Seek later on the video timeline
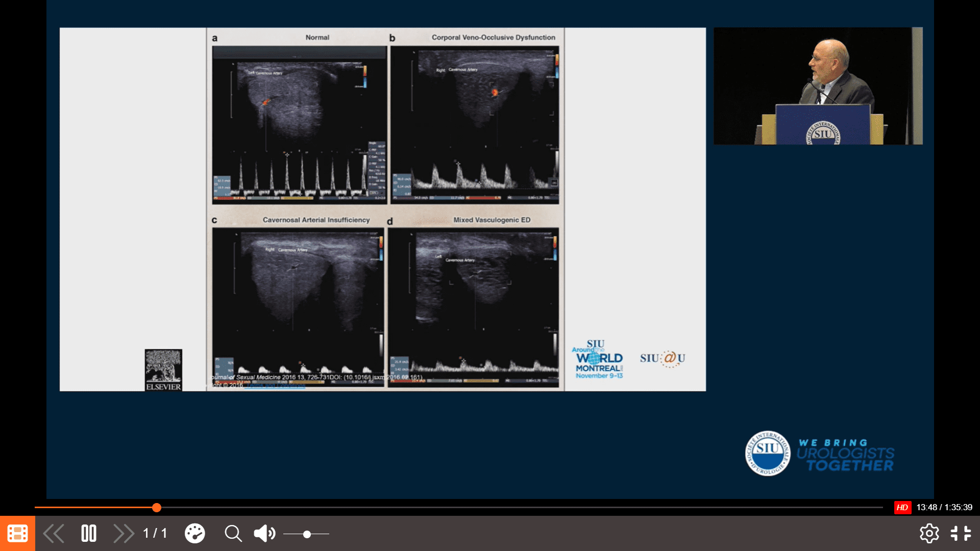 pyautogui.click(x=521, y=507)
